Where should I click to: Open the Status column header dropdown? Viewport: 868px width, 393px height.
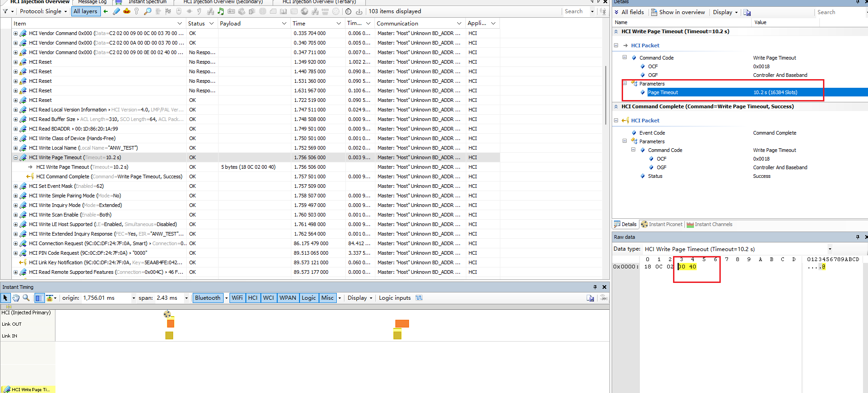pyautogui.click(x=211, y=24)
